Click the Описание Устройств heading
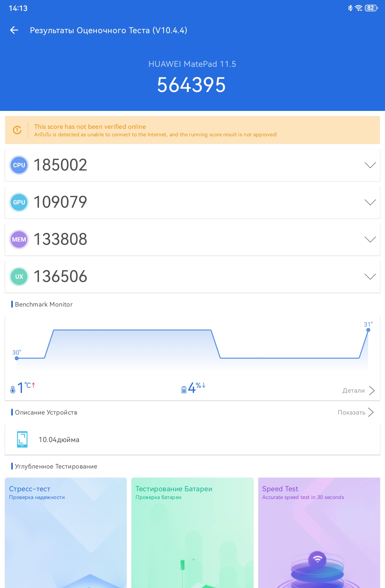Screen dimensions: 385x588 [x=46, y=412]
